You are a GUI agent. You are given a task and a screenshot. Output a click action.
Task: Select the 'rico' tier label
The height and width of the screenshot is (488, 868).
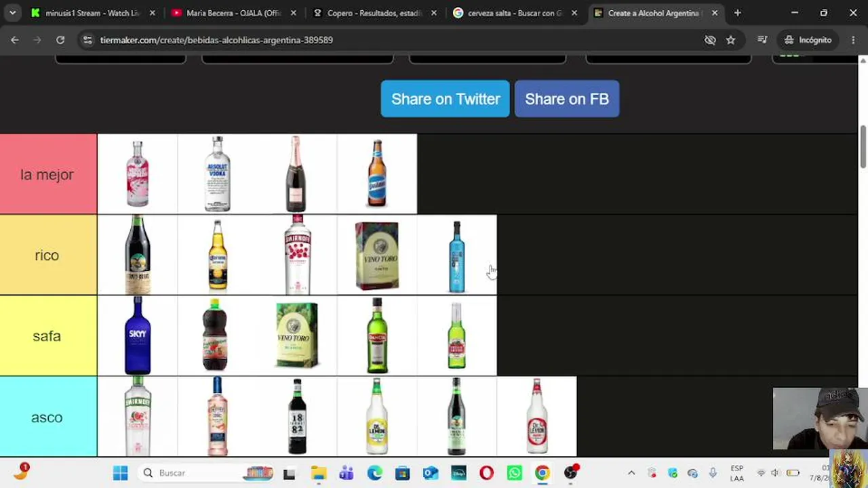coord(47,256)
